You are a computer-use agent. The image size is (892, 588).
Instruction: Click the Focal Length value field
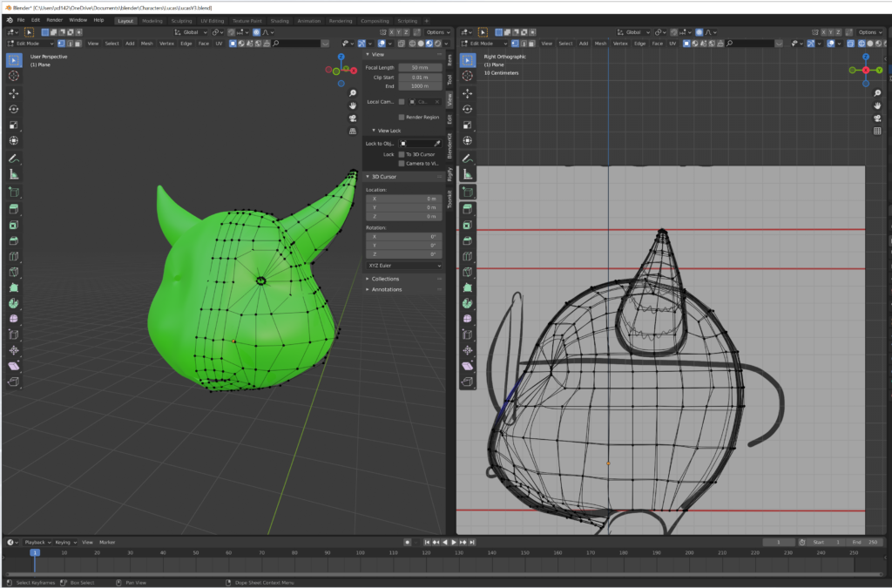[x=420, y=67]
